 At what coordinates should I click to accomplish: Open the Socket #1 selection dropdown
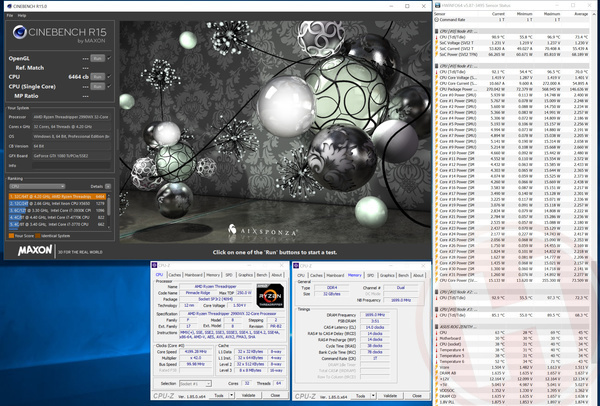(x=195, y=383)
